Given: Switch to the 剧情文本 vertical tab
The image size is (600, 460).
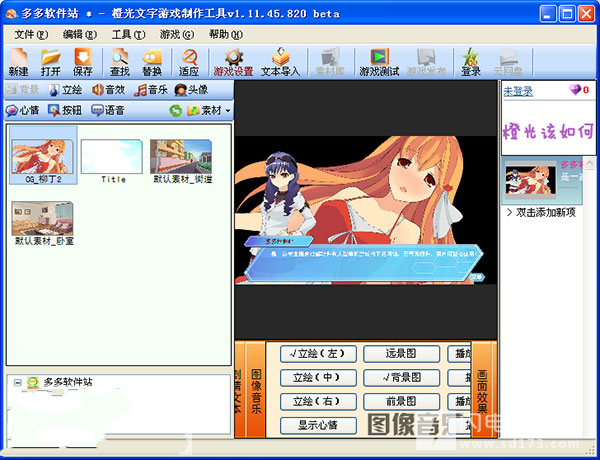Looking at the screenshot, I should (239, 391).
